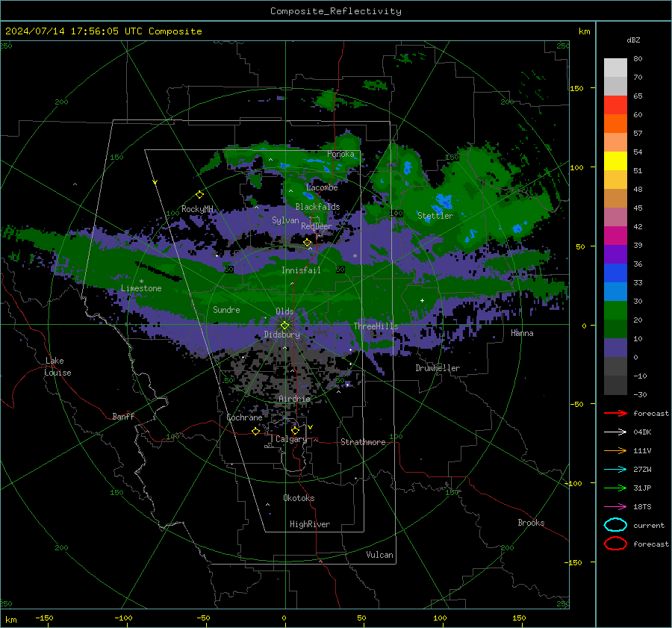The height and width of the screenshot is (628, 672).
Task: Click the white 04DK arrow in legend
Action: coord(615,432)
